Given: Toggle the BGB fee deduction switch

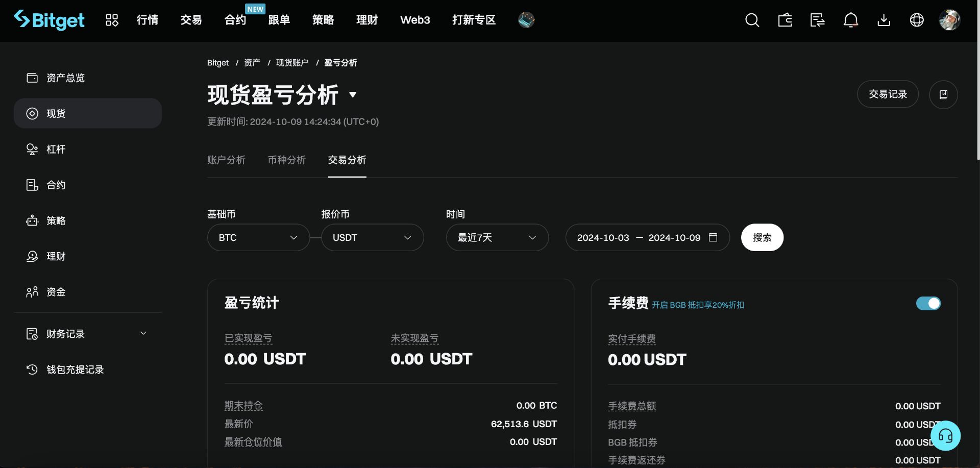Looking at the screenshot, I should (928, 304).
